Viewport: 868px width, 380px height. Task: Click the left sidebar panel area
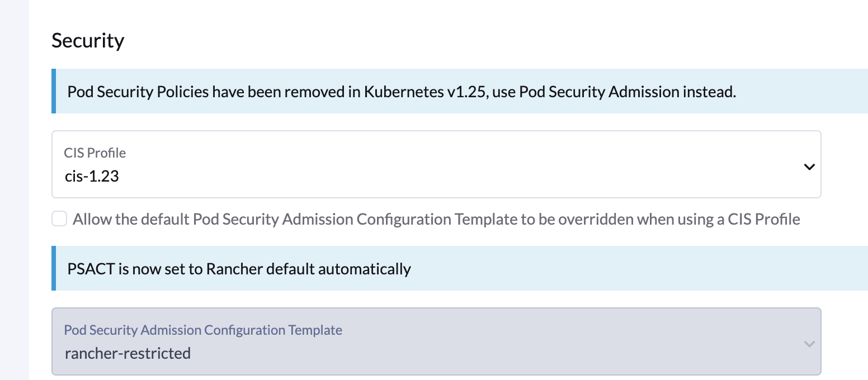pos(14,190)
